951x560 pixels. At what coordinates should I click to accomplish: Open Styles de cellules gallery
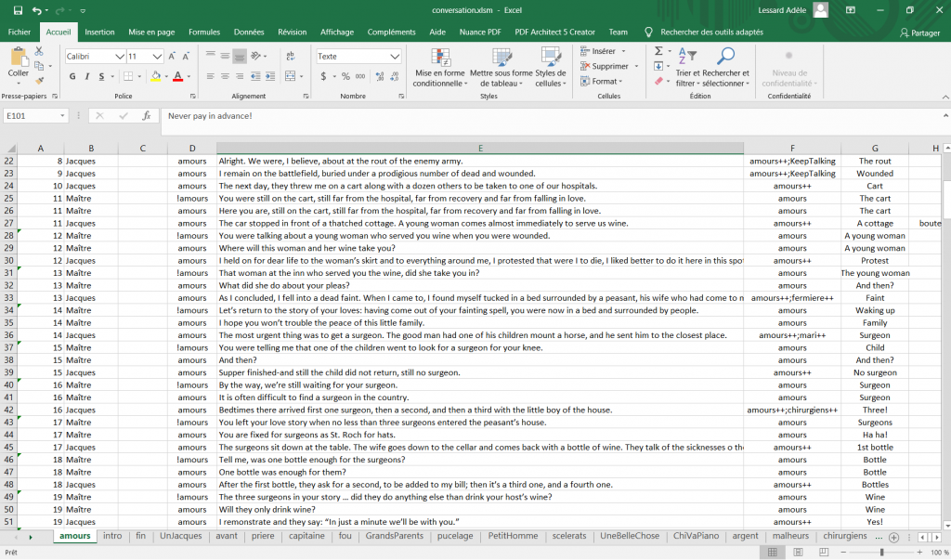551,68
